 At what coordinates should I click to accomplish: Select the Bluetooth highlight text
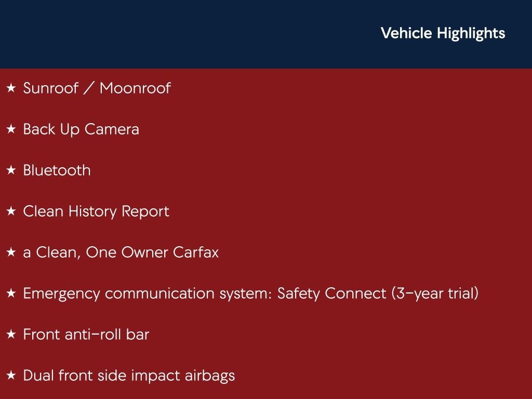pyautogui.click(x=57, y=170)
